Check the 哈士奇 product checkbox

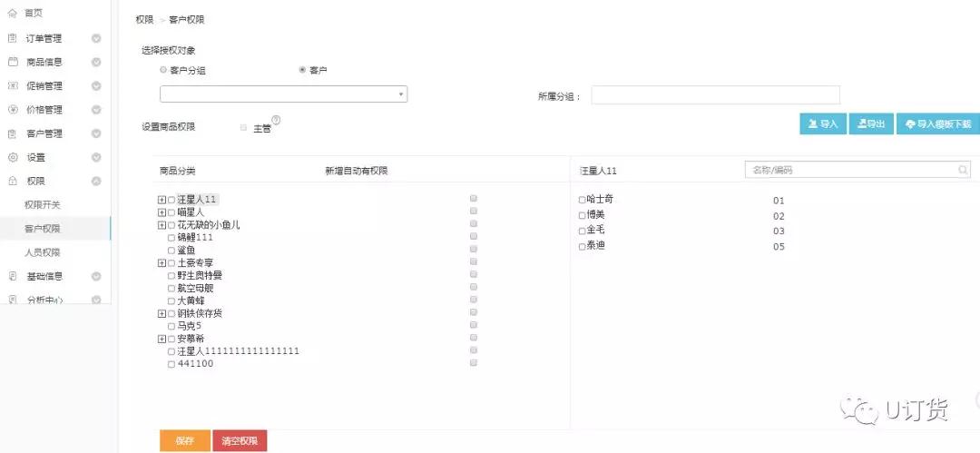(582, 201)
